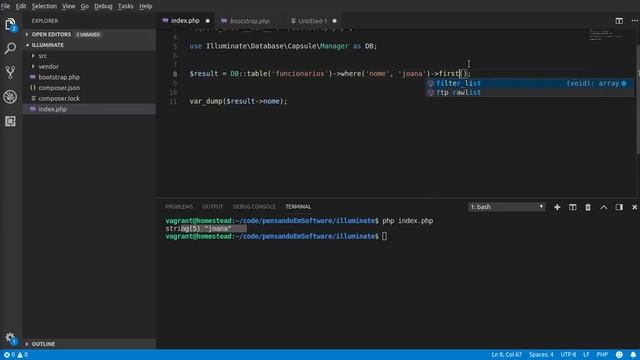Move the panel to the side

point(619,207)
